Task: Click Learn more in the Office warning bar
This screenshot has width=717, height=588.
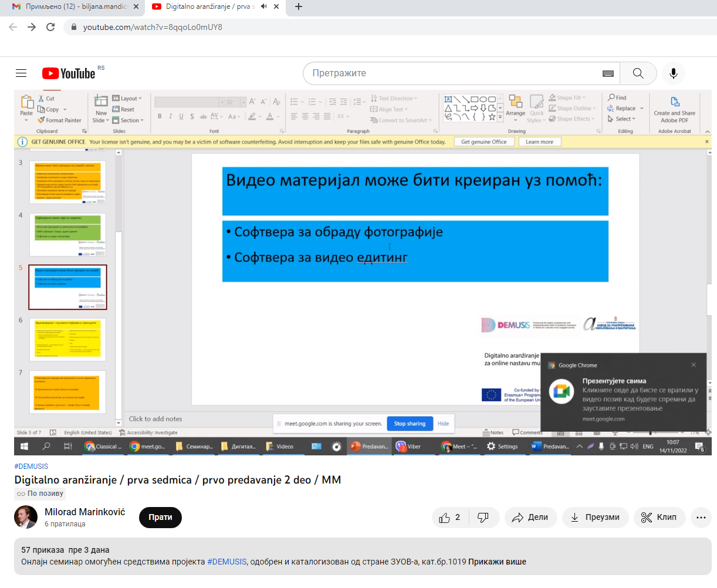Action: click(x=539, y=142)
